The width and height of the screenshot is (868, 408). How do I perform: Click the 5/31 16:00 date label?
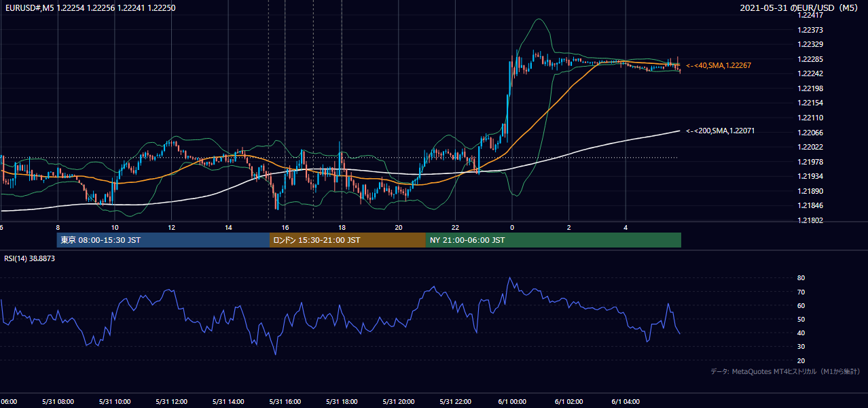[285, 402]
